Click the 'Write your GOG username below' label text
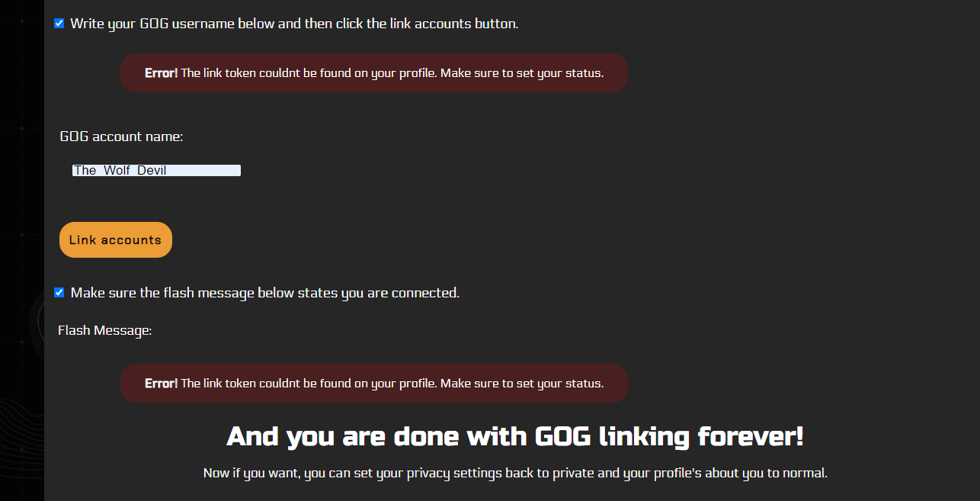 pyautogui.click(x=294, y=24)
